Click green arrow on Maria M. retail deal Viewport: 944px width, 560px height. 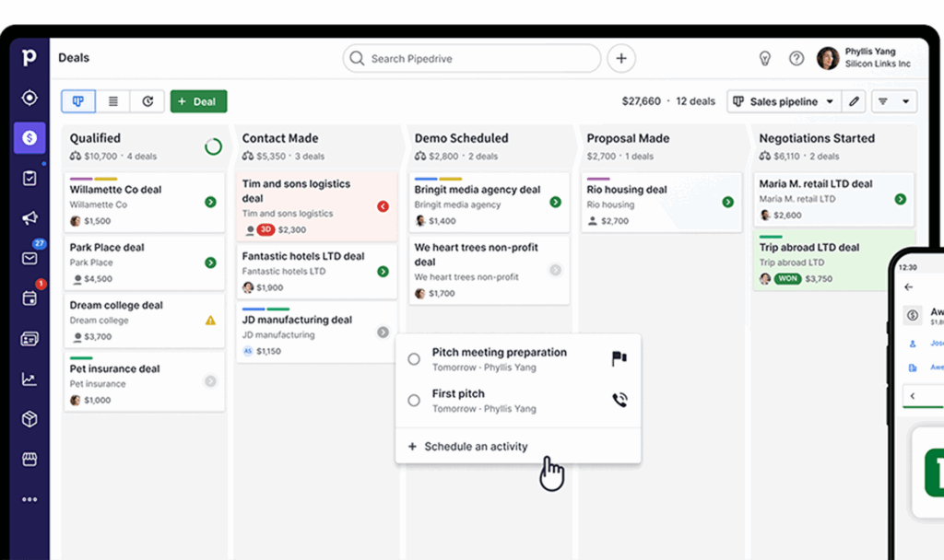tap(900, 199)
